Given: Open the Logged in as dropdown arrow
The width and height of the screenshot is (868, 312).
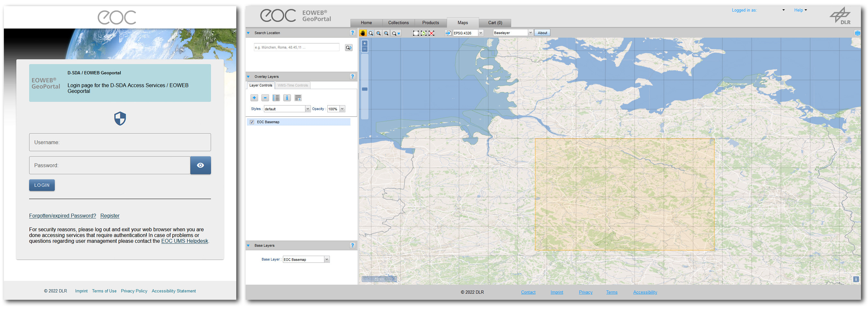Looking at the screenshot, I should [783, 10].
